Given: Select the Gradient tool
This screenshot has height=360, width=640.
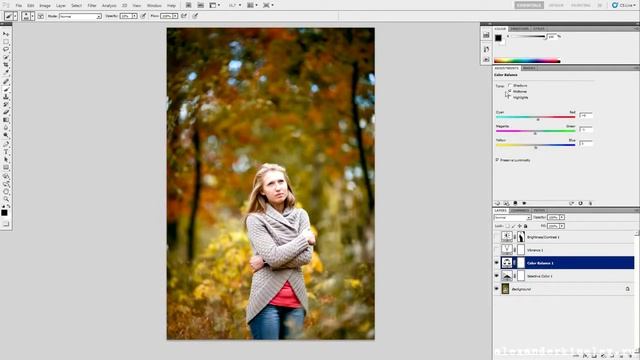Looking at the screenshot, I should [x=6, y=120].
